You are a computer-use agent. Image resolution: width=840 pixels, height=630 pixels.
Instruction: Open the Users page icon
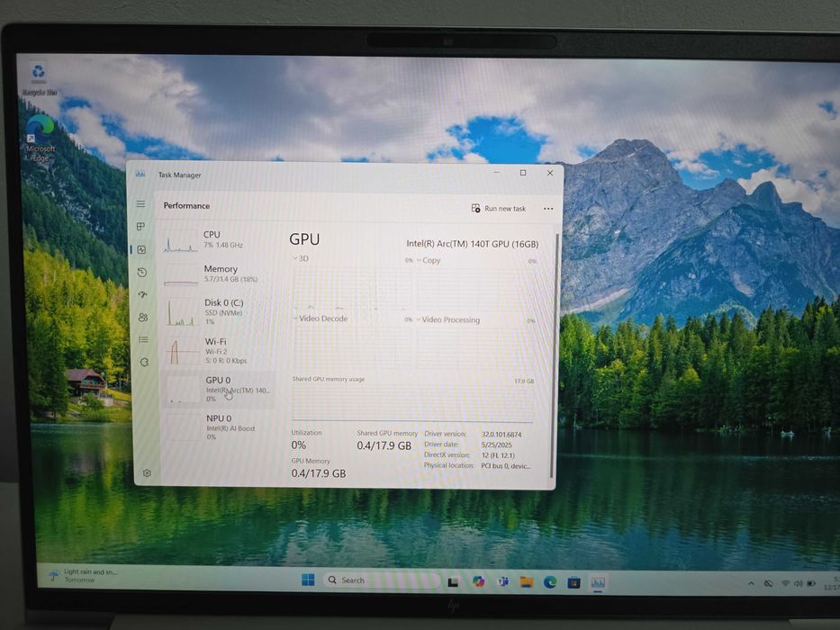coord(143,317)
